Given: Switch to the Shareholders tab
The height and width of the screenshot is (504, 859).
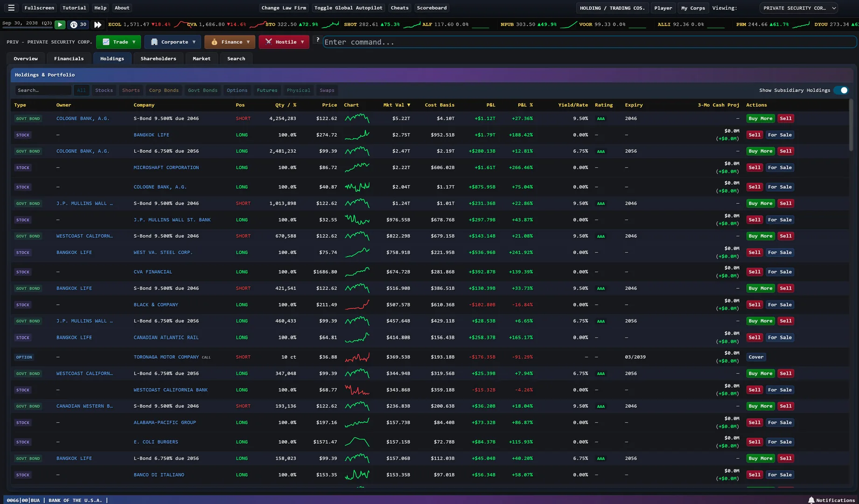Looking at the screenshot, I should pyautogui.click(x=158, y=59).
